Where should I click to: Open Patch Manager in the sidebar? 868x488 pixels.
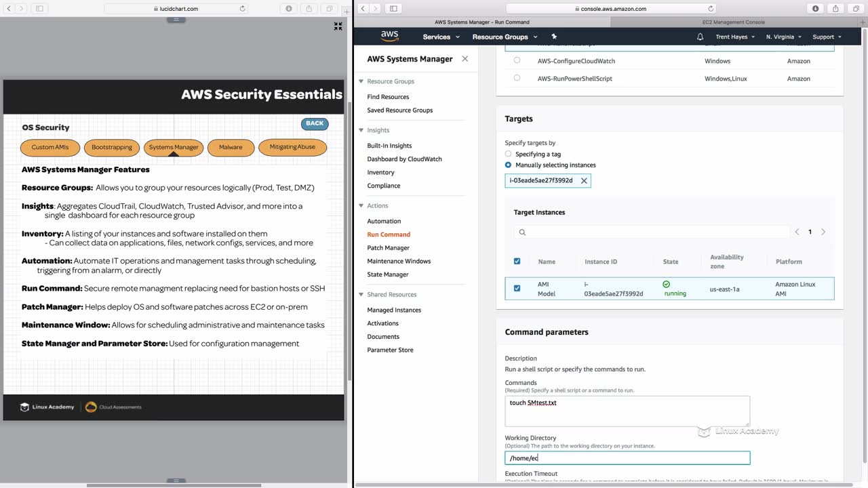coord(388,248)
